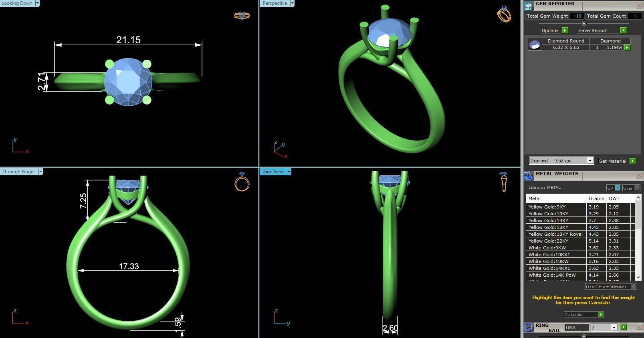The width and height of the screenshot is (644, 338).
Task: Click the Gem Reporter panel icon
Action: point(529,6)
